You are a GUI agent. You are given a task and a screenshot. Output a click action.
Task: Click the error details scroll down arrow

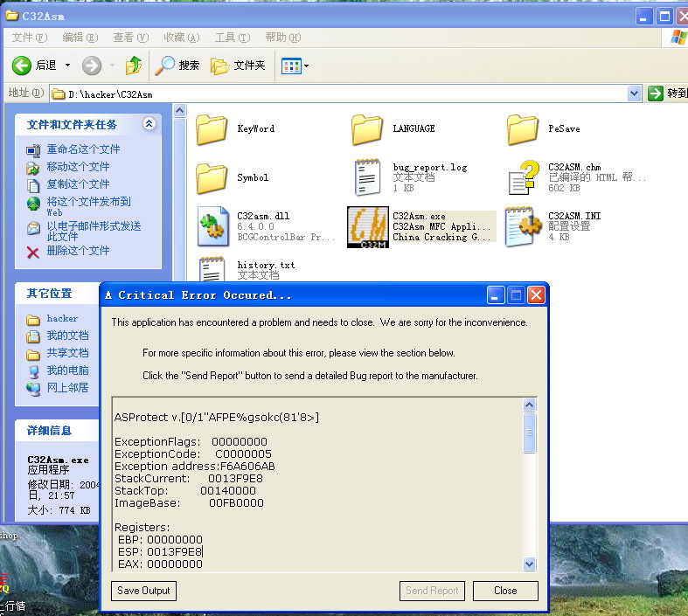coord(530,564)
